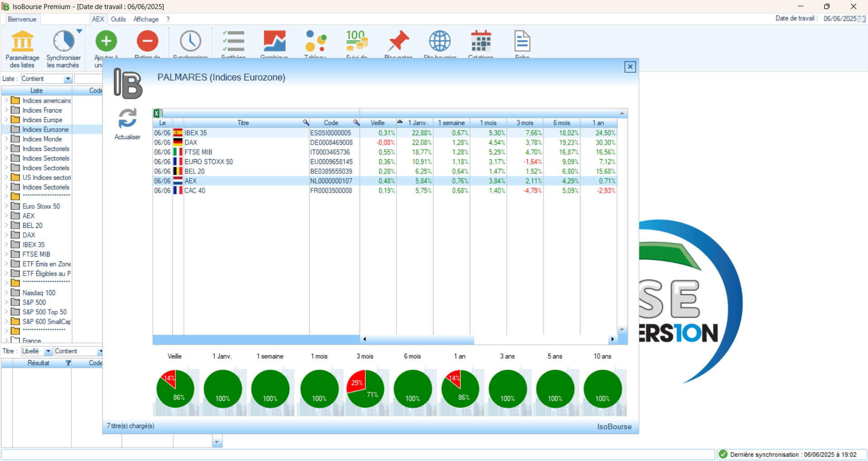Click the Synchroniser les marchés clock icon

coord(63,42)
